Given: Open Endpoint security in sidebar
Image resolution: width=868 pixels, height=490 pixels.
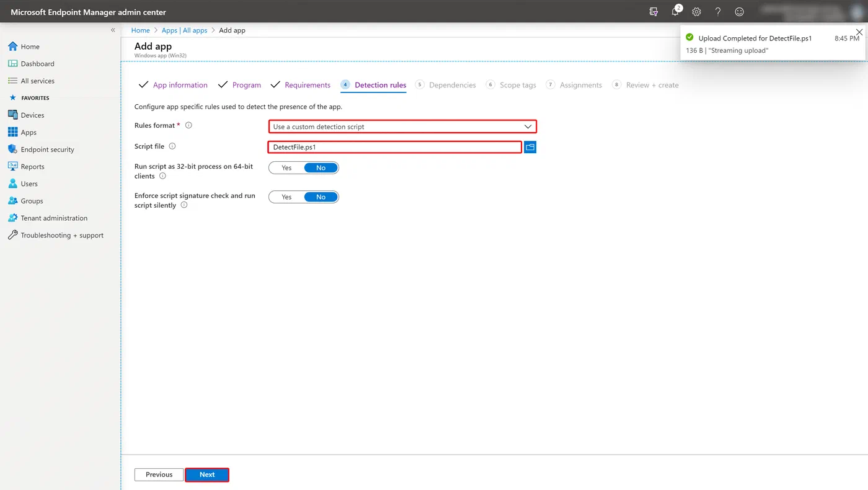Looking at the screenshot, I should pos(47,149).
